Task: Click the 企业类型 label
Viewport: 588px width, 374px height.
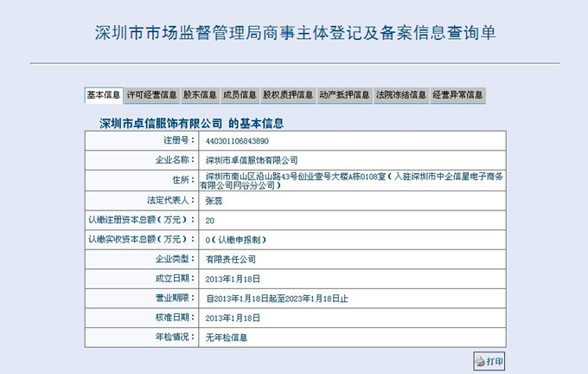Action: coord(176,259)
